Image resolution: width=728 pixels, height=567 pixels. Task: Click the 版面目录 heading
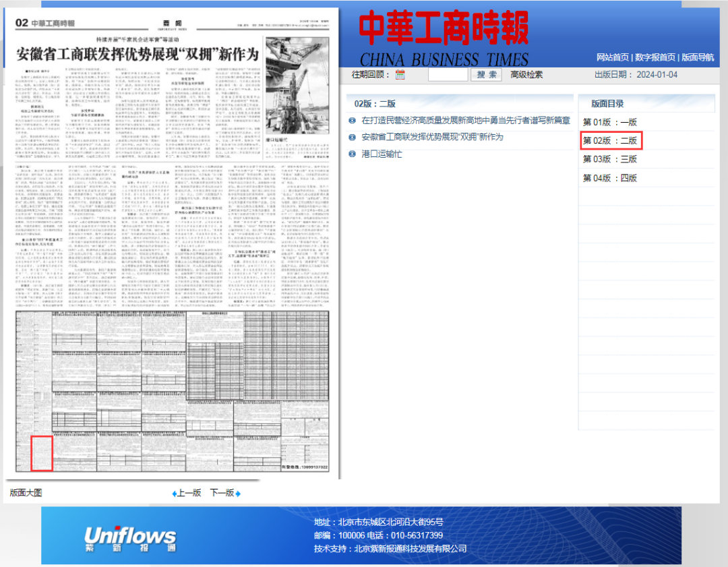(x=607, y=104)
